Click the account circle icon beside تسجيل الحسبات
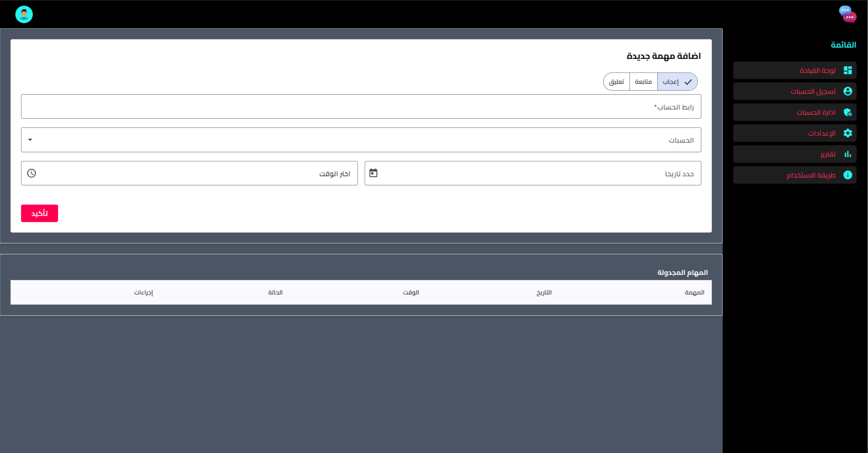This screenshot has width=868, height=453. pos(848,91)
